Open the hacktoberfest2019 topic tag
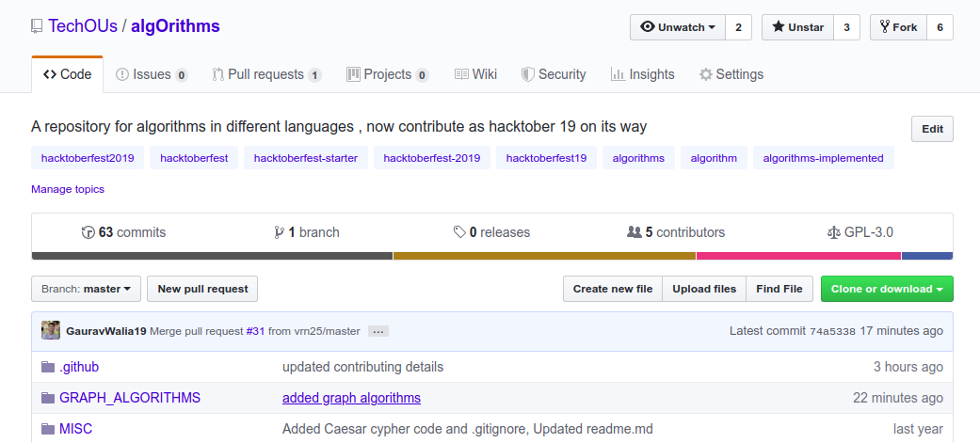 point(88,158)
